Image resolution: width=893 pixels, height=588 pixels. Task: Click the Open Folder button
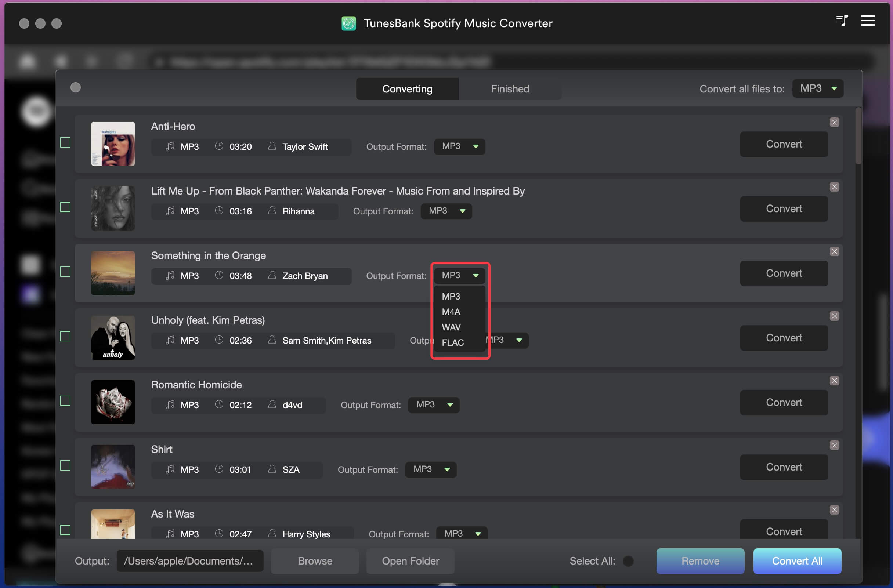411,561
